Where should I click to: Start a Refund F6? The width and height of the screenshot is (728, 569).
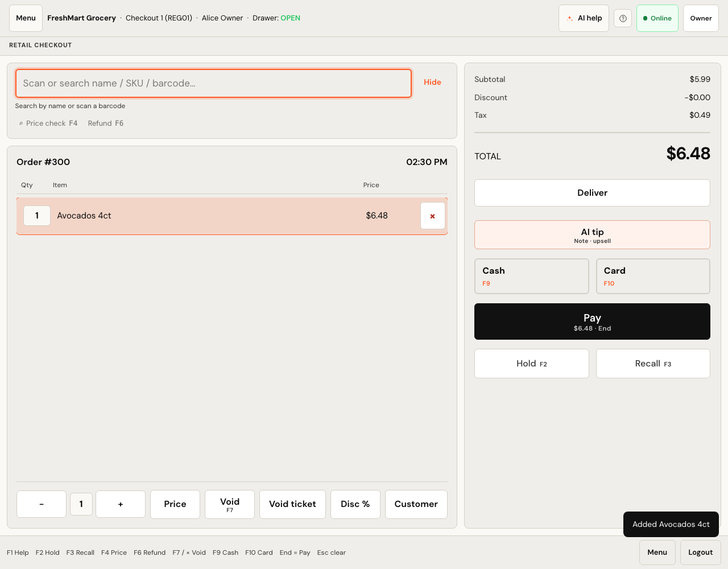coord(106,123)
